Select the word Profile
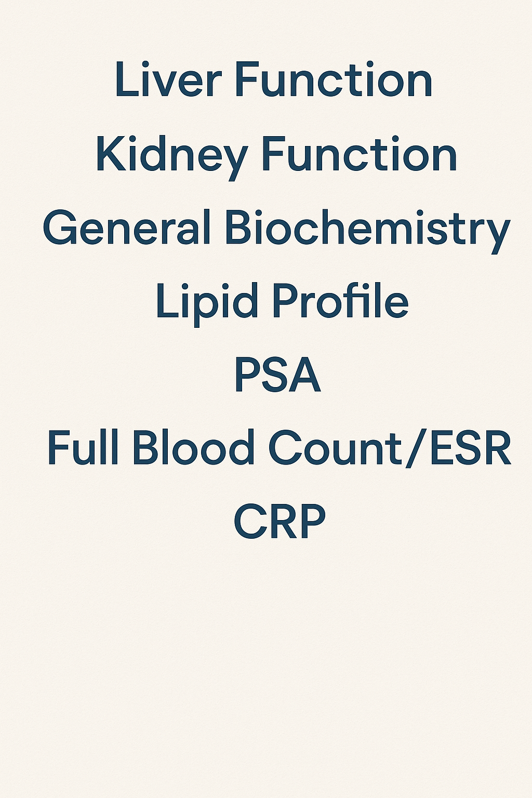Viewport: 532px width, 798px height. point(340,301)
